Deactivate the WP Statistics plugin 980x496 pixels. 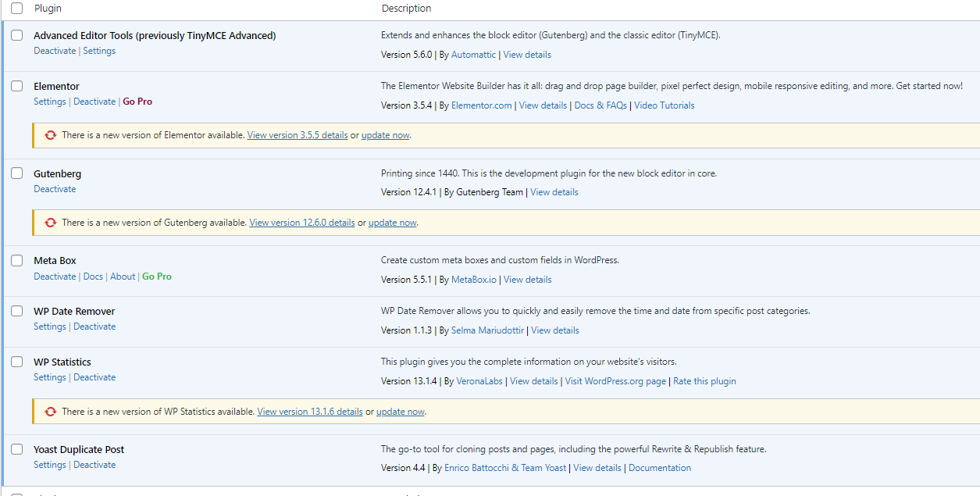coord(94,377)
